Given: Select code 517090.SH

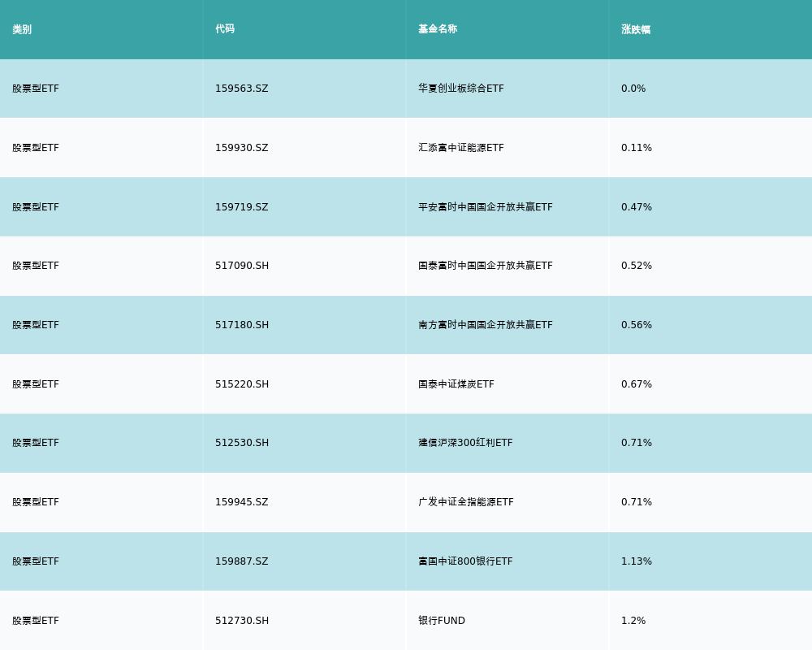Looking at the screenshot, I should point(242,266).
